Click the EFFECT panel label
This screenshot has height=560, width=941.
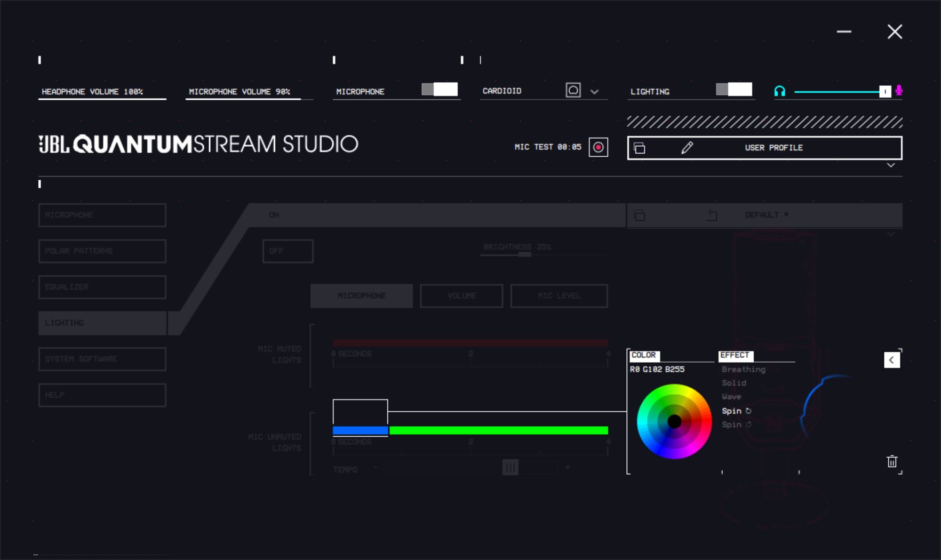(735, 355)
